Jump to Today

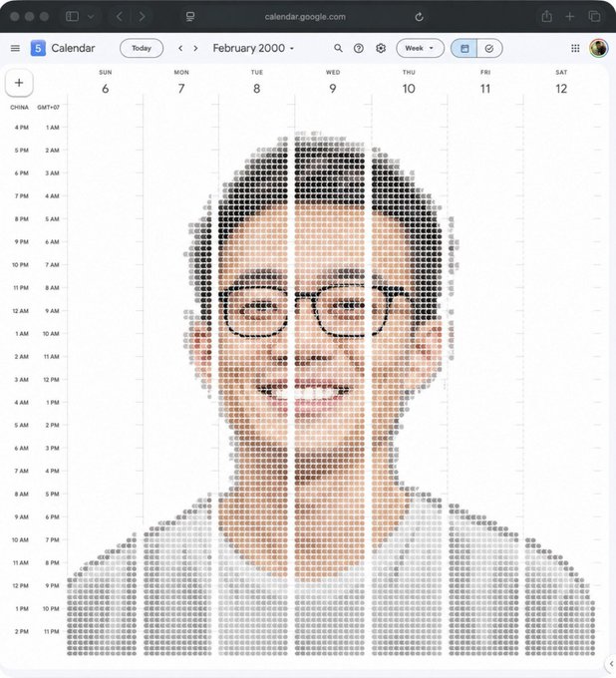pyautogui.click(x=142, y=48)
